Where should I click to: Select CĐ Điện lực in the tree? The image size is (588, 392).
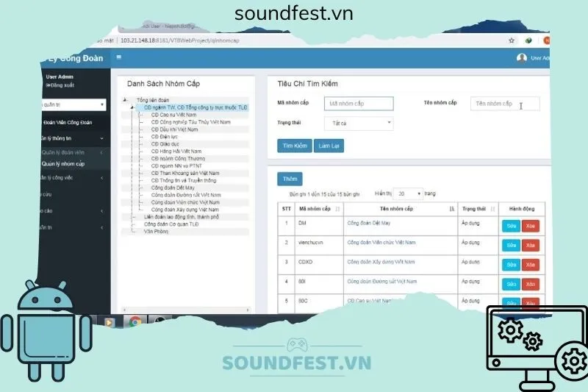click(x=165, y=136)
